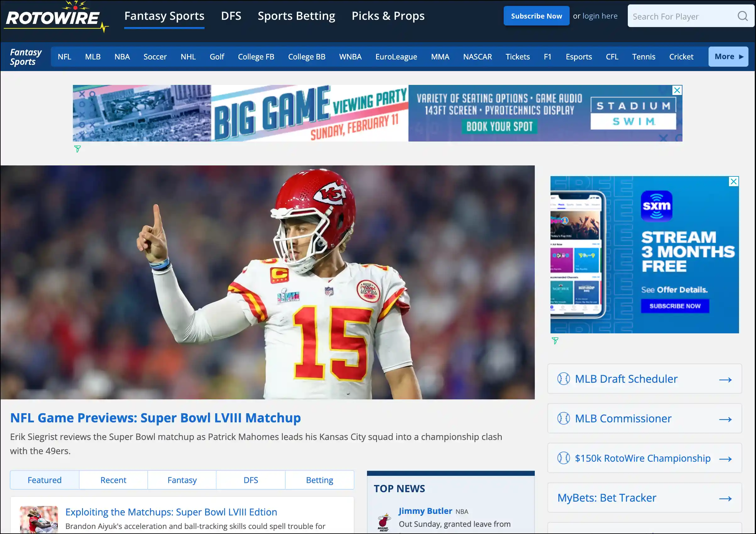
Task: Click Exploiting the Matchups article thumbnail
Action: pyautogui.click(x=39, y=520)
